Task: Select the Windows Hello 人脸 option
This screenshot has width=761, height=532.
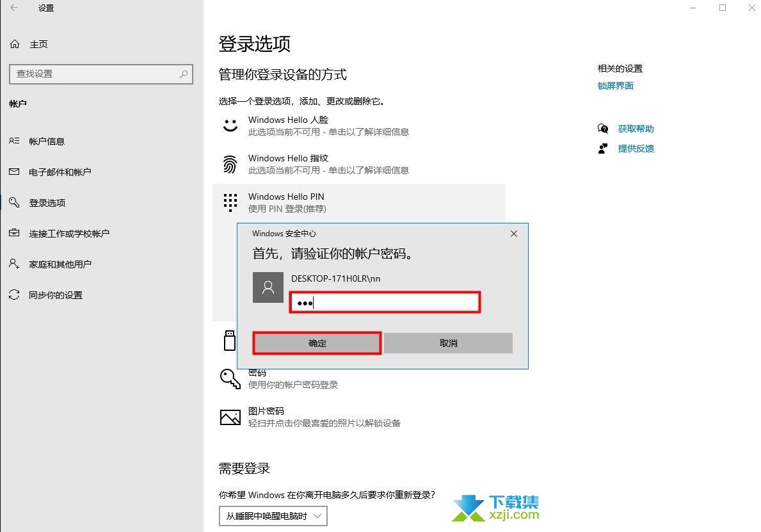Action: (x=359, y=125)
